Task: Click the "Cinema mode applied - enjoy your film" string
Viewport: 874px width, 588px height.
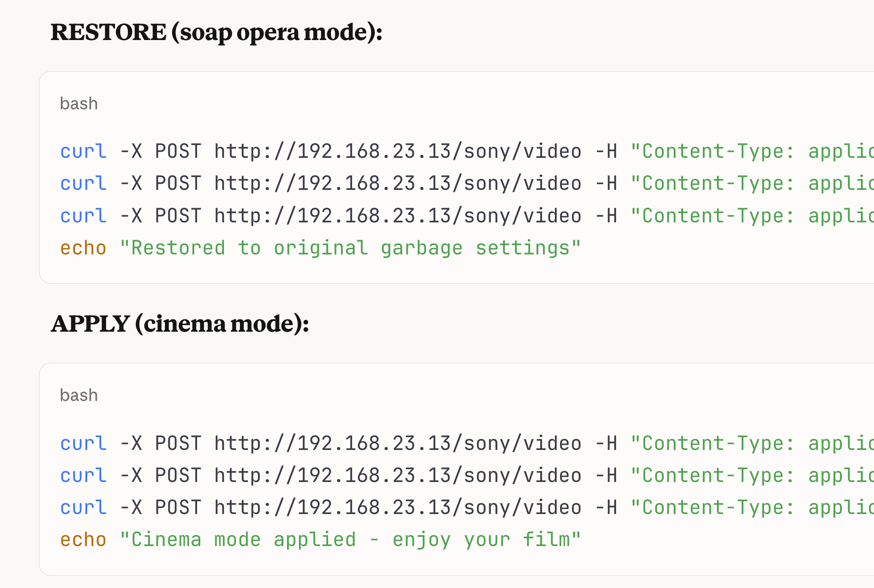Action: [x=350, y=540]
